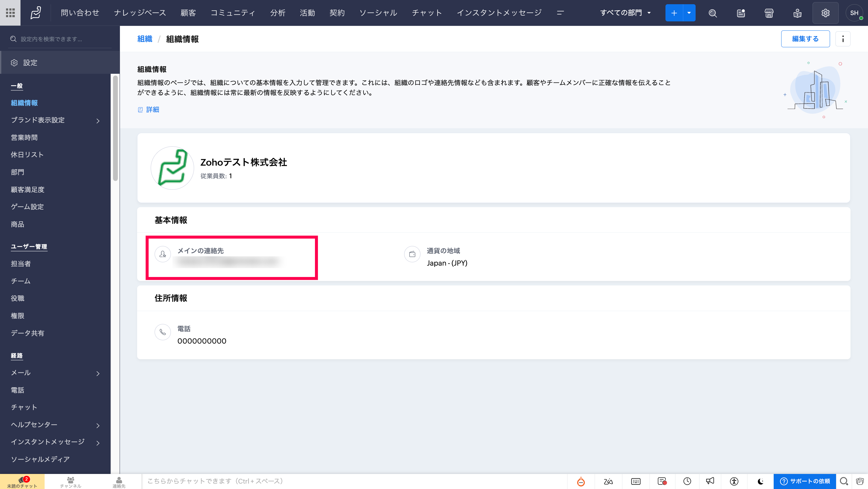Open the clock history icon in bottom bar

pyautogui.click(x=687, y=481)
